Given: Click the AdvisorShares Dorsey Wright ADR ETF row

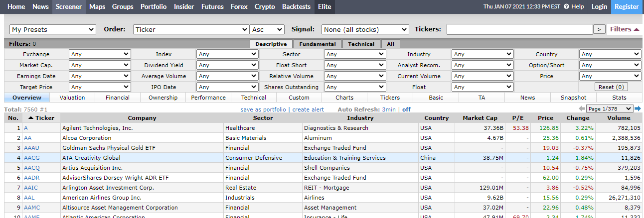Looking at the screenshot, I should pyautogui.click(x=323, y=178).
